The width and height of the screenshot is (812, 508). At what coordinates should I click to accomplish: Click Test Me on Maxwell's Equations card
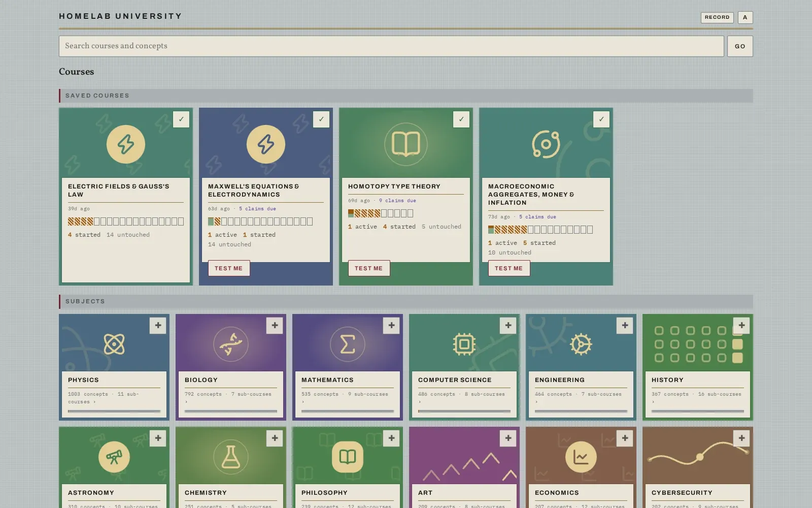[229, 268]
